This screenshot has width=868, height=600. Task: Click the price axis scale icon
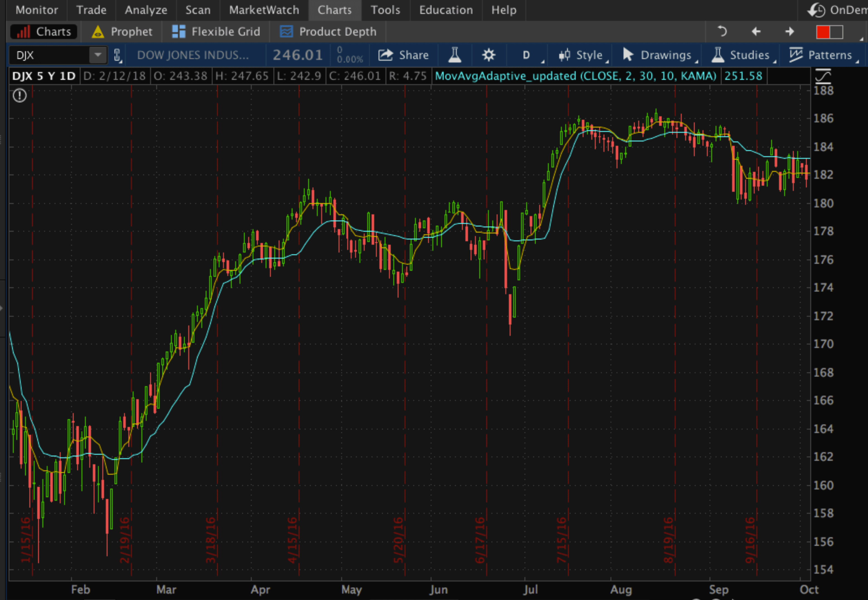(823, 76)
